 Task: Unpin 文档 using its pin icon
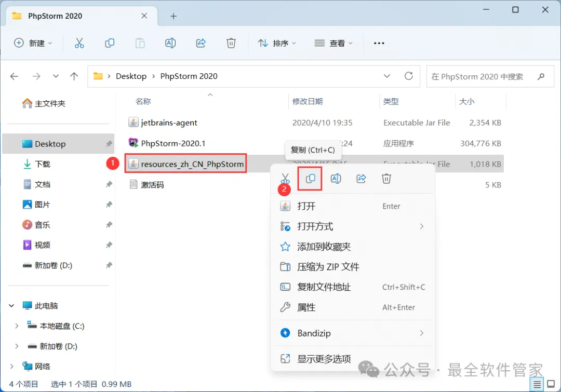pos(109,184)
